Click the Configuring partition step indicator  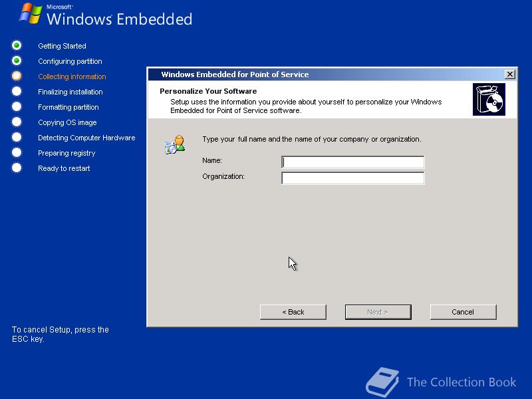click(x=16, y=61)
